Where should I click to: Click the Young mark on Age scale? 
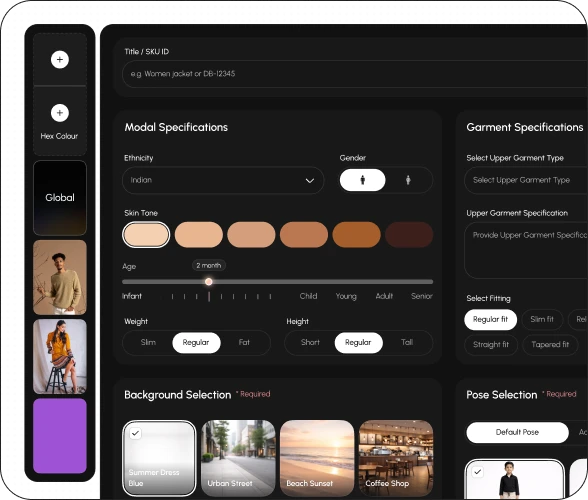346,296
